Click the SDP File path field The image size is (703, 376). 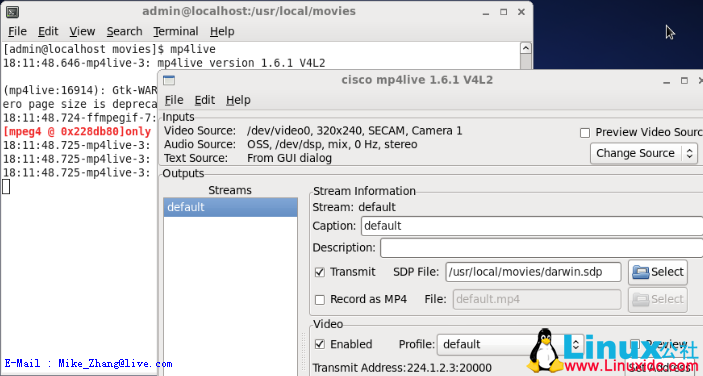[x=533, y=272]
